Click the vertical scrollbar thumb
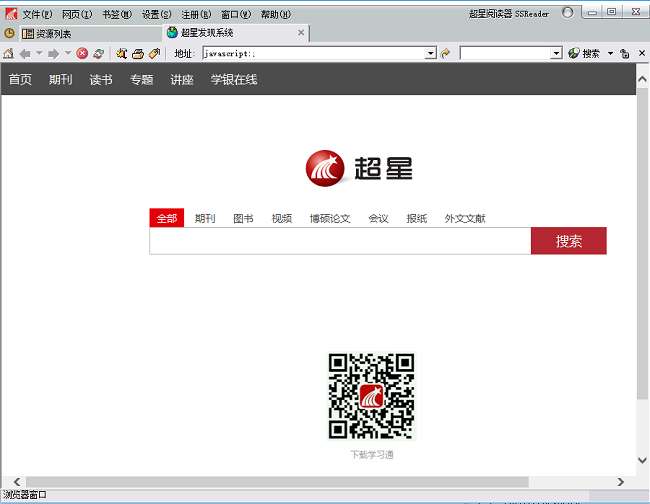 coord(642,244)
